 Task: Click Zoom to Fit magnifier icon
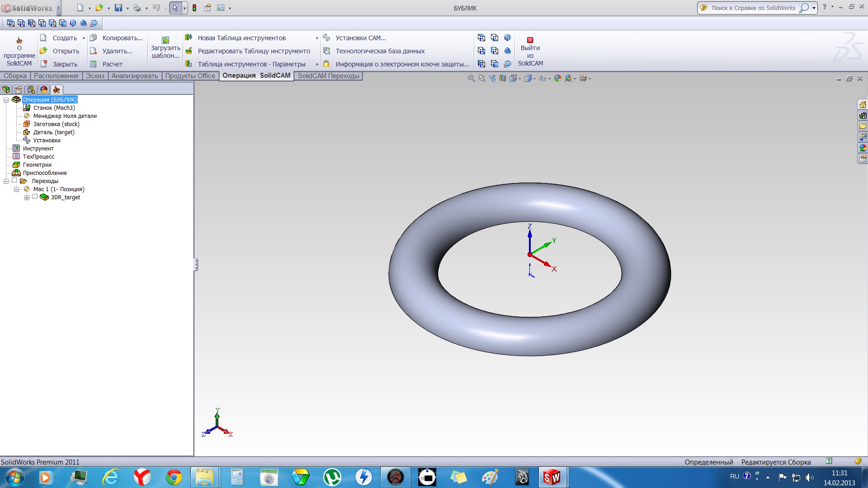pyautogui.click(x=471, y=79)
